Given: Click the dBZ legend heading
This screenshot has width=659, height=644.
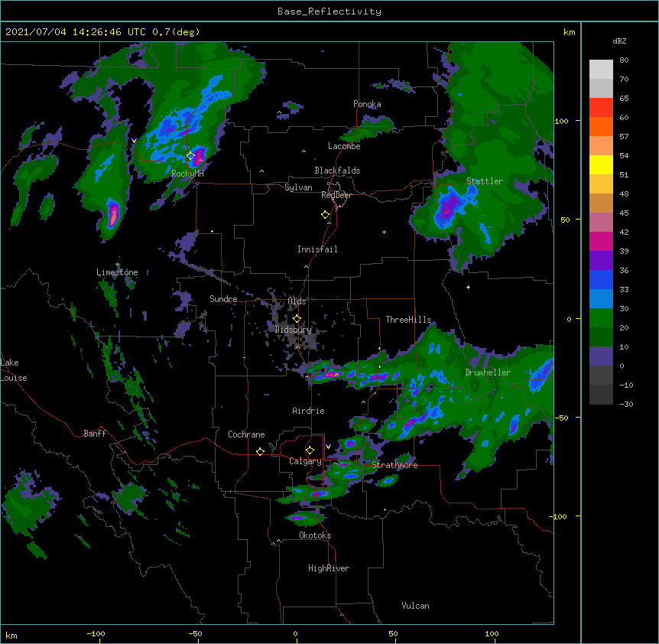Looking at the screenshot, I should tap(619, 41).
